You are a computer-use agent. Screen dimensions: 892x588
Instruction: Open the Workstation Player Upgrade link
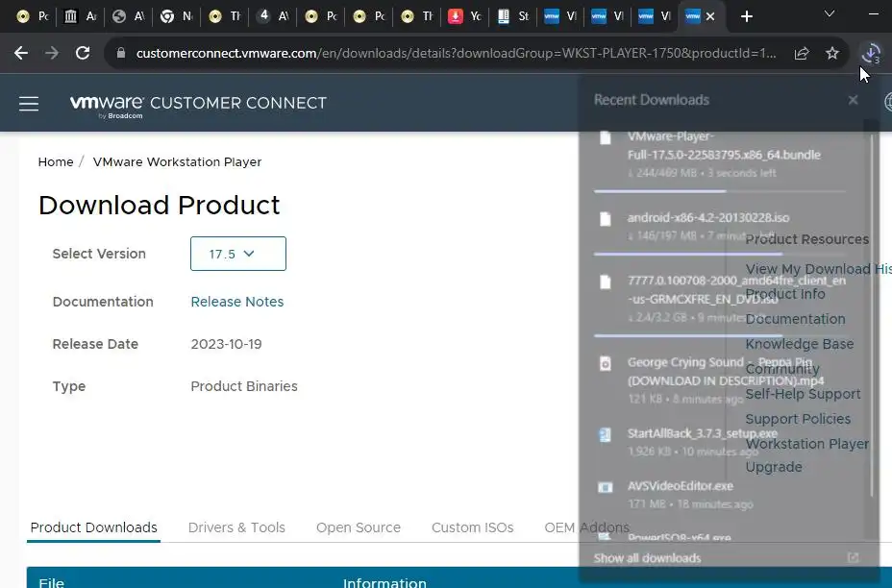tap(806, 455)
